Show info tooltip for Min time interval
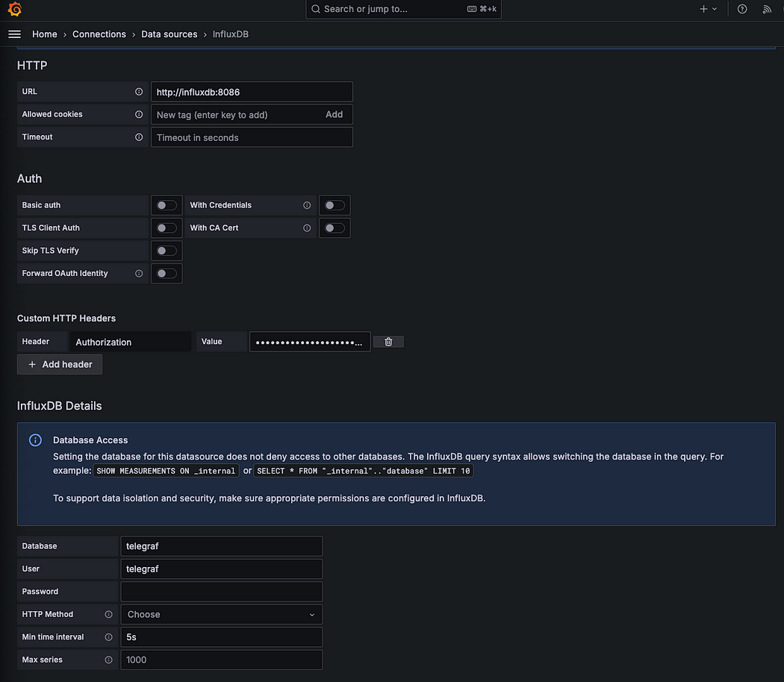Viewport: 784px width, 682px height. point(108,637)
